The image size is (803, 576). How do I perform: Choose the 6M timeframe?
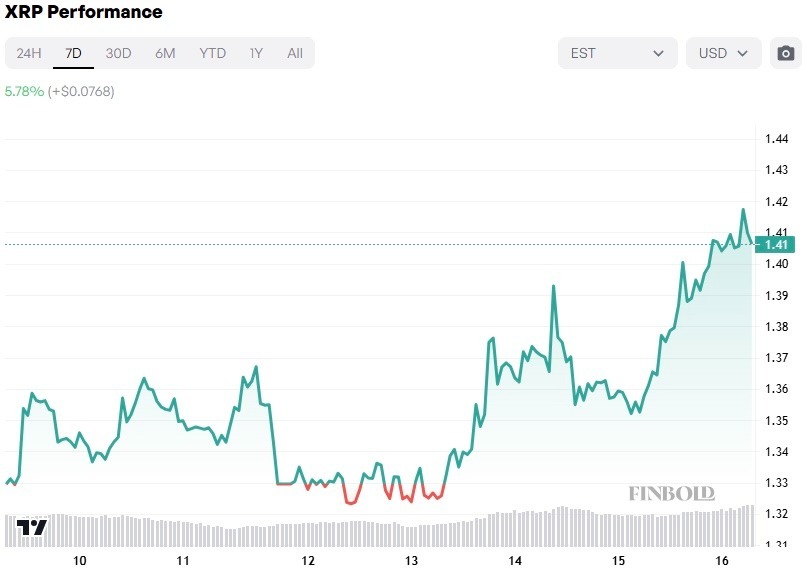(x=165, y=53)
